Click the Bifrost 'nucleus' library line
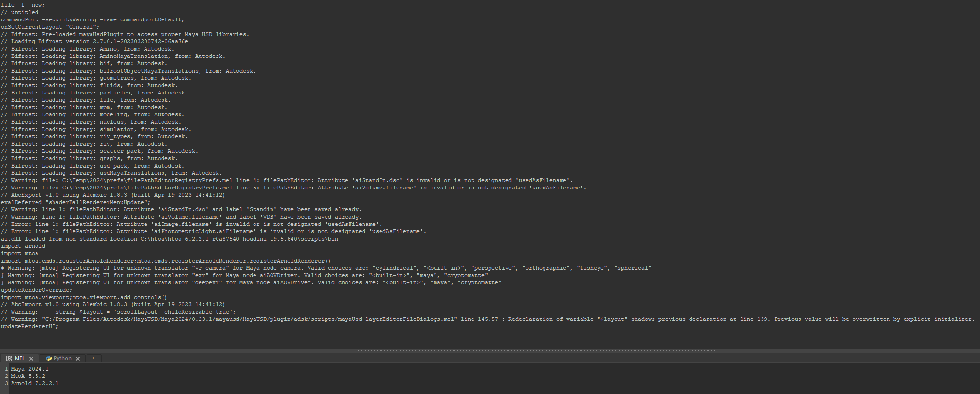This screenshot has width=980, height=394. coord(91,122)
